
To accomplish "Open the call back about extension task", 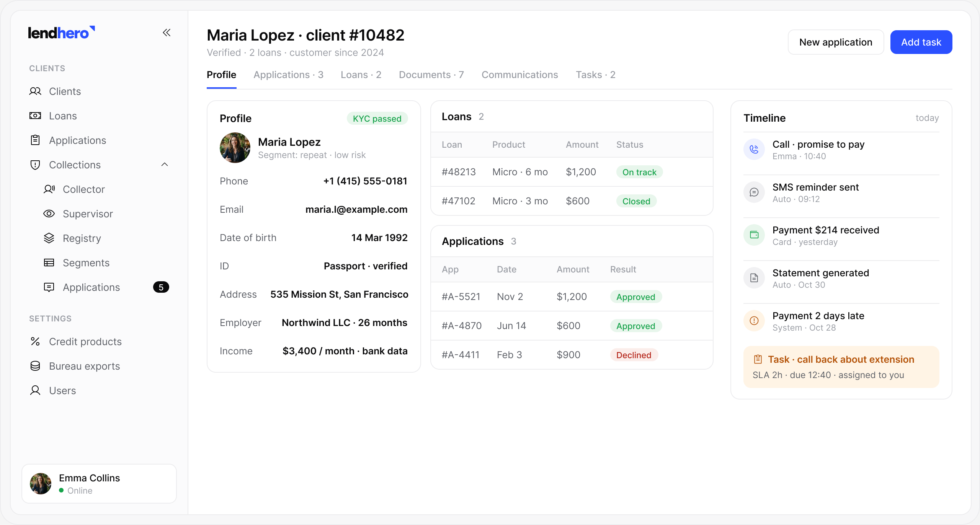I will pos(841,367).
